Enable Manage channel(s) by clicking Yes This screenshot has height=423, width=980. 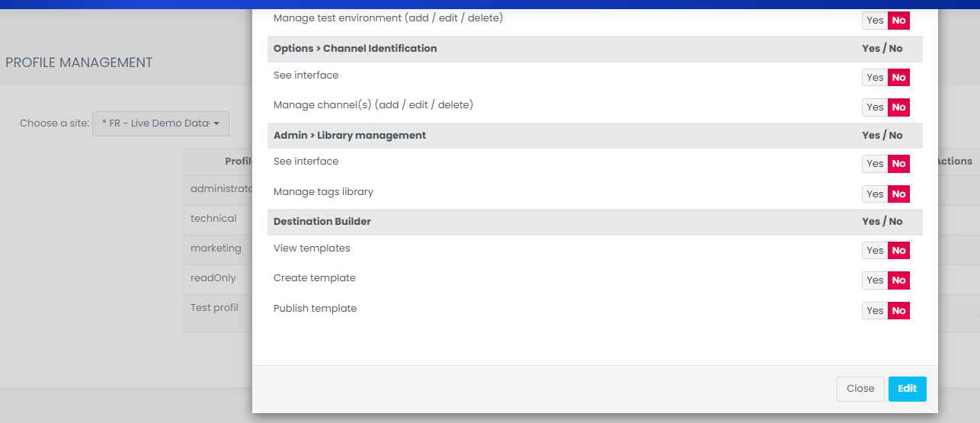[x=875, y=107]
